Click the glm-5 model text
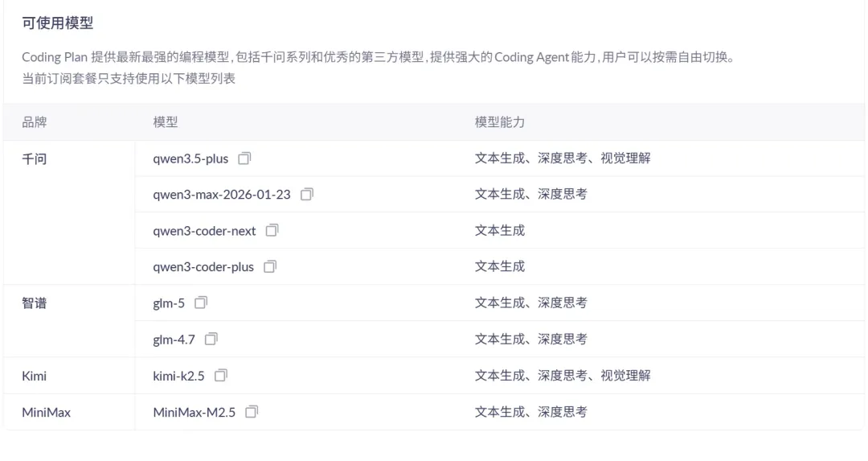The image size is (868, 461). pyautogui.click(x=169, y=303)
